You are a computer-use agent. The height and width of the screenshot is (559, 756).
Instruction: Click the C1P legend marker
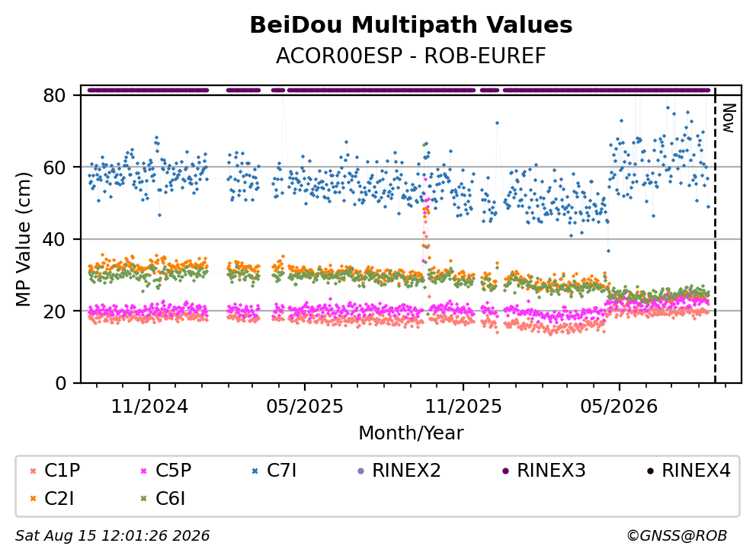33,471
